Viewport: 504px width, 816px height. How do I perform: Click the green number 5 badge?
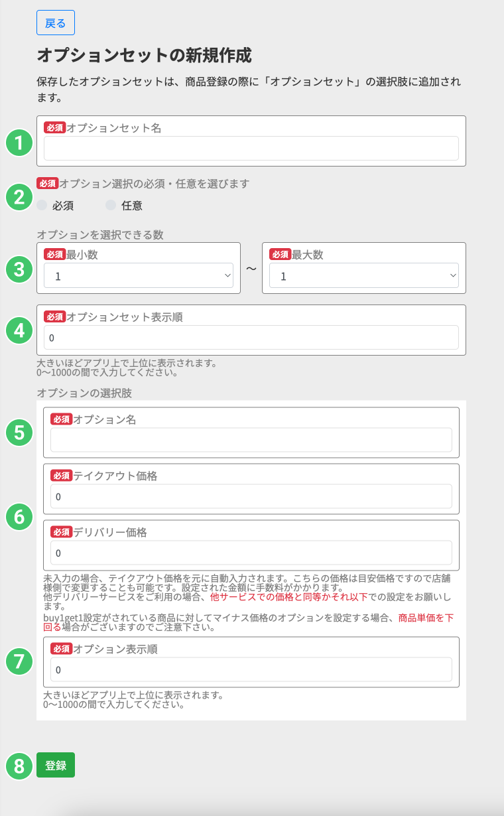coord(19,433)
